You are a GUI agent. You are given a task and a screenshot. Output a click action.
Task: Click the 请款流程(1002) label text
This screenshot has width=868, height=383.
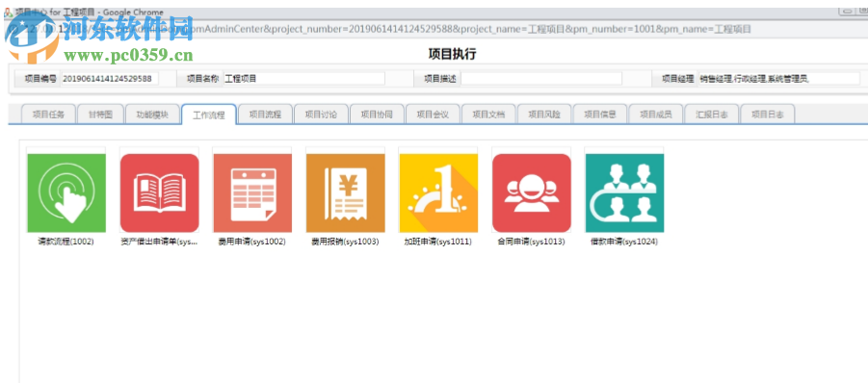[66, 242]
